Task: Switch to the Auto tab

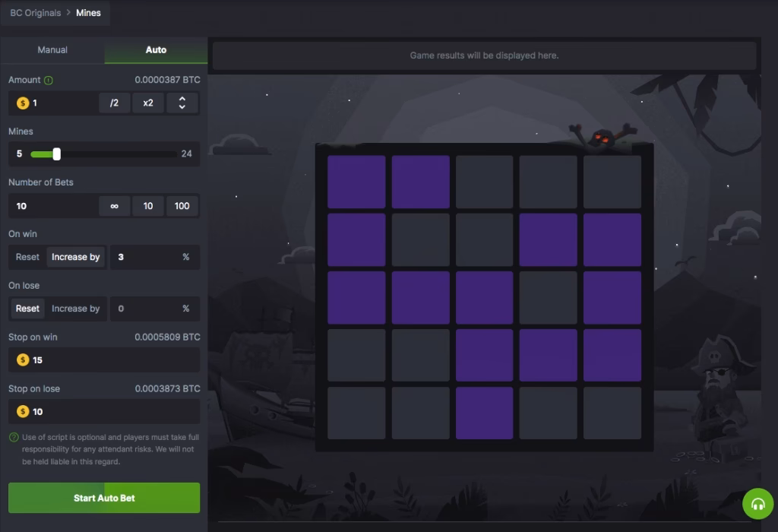Action: point(156,49)
